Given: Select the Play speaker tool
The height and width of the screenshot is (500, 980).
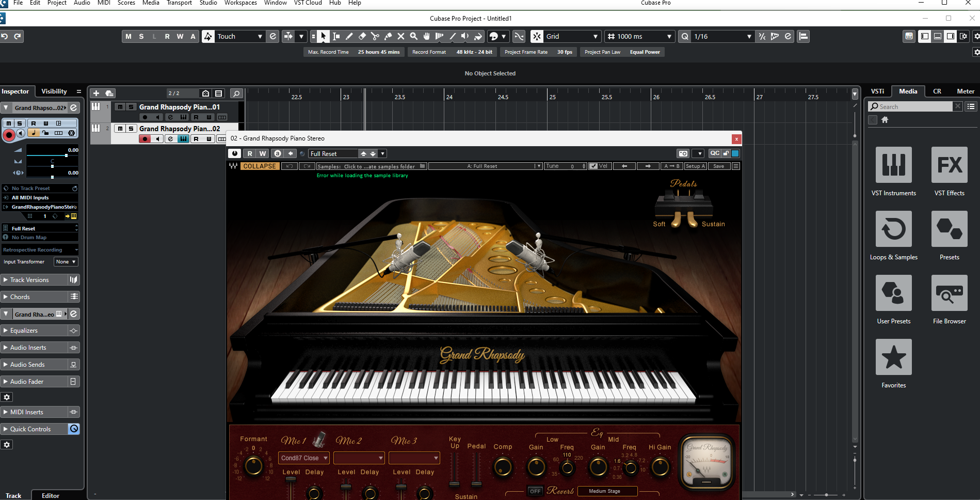Looking at the screenshot, I should pos(465,36).
